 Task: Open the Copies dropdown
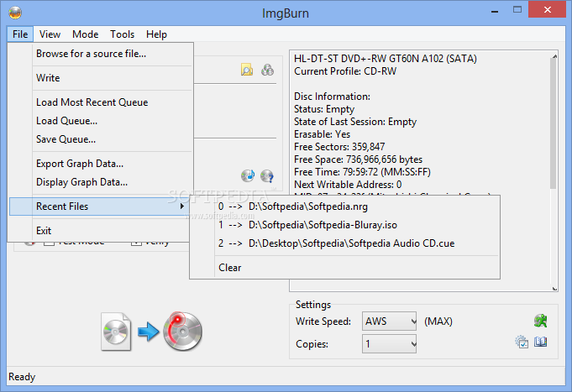coord(389,344)
